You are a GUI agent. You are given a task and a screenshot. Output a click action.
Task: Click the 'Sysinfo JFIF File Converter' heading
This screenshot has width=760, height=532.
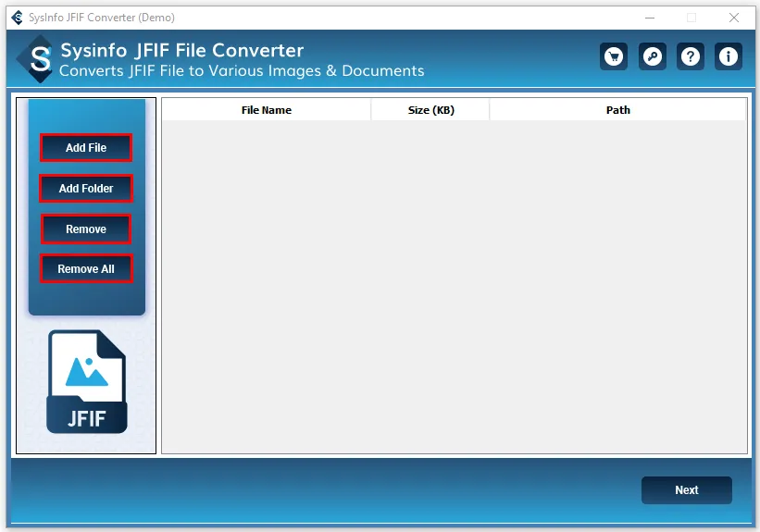click(182, 50)
